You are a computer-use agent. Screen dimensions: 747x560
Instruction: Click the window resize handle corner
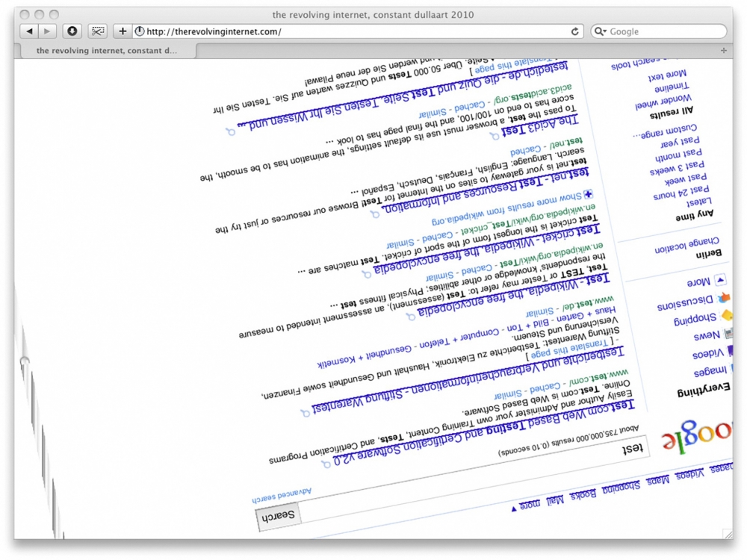click(x=728, y=533)
